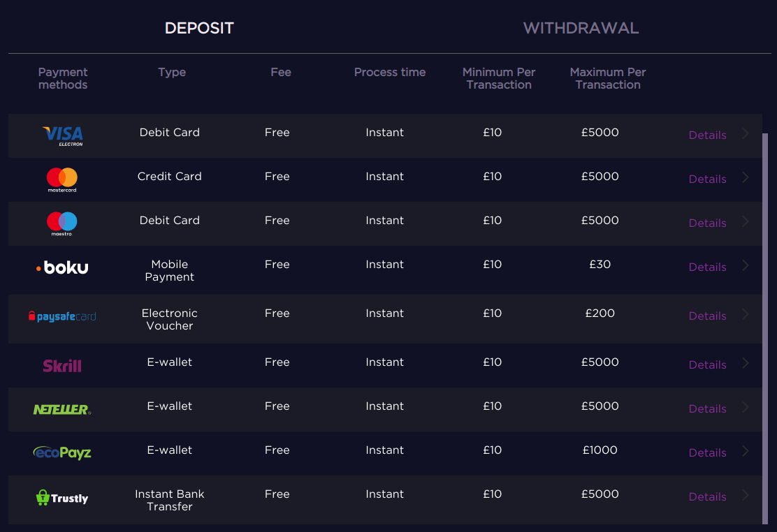Select the Boku payment logo

pyautogui.click(x=62, y=267)
